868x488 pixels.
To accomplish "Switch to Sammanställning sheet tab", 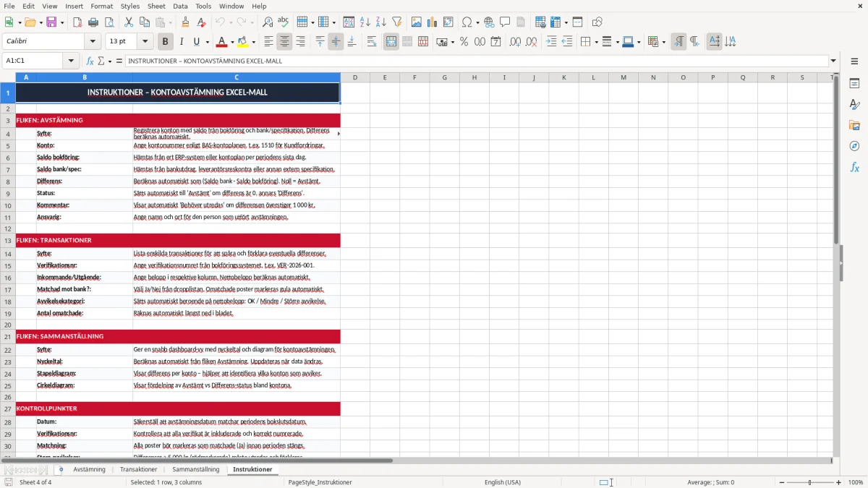I will 195,470.
